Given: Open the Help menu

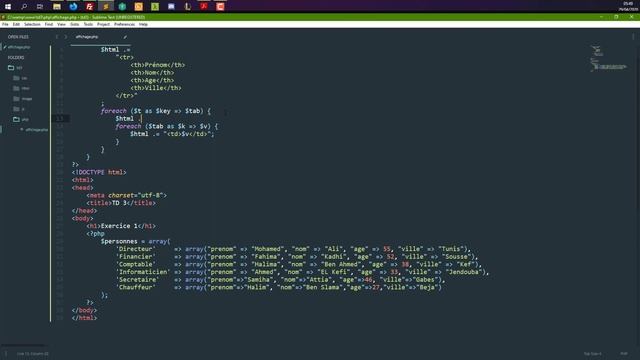Looking at the screenshot, I should click(143, 24).
